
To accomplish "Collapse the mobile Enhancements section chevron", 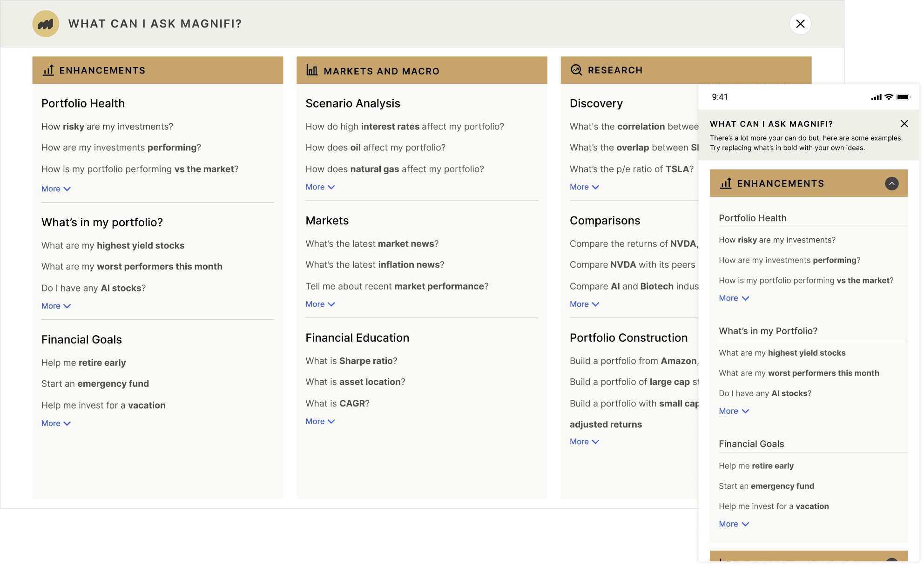I will point(891,183).
